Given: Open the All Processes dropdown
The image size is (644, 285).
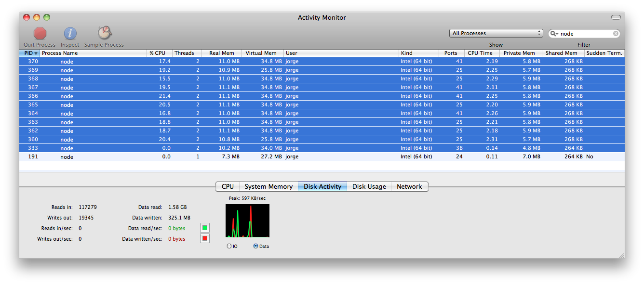Looking at the screenshot, I should pyautogui.click(x=496, y=33).
